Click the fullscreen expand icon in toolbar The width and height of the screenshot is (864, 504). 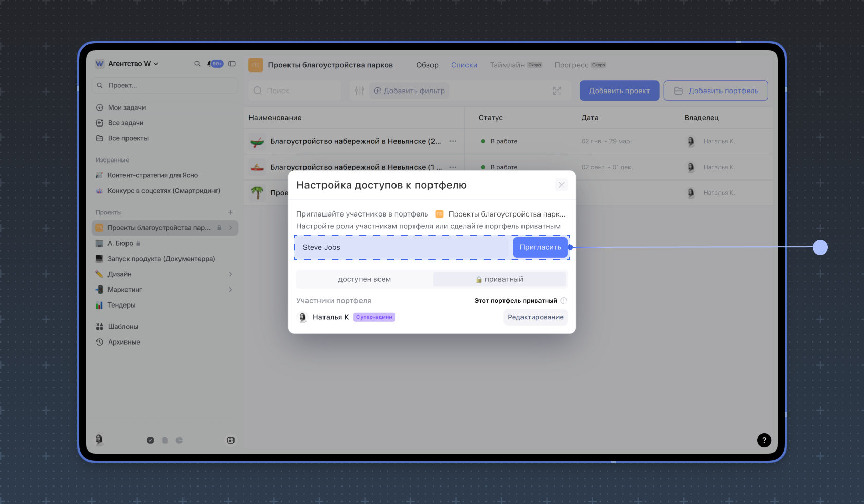tap(557, 91)
